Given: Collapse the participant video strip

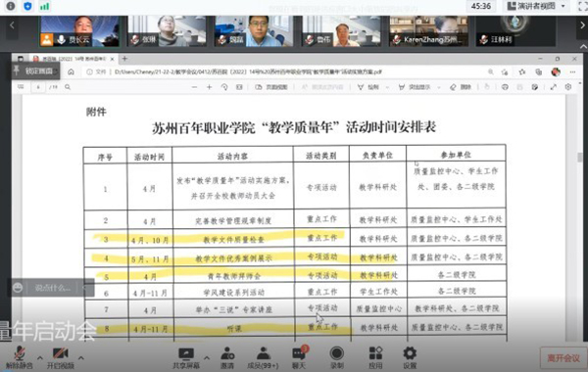Looking at the screenshot, I should pos(583,47).
